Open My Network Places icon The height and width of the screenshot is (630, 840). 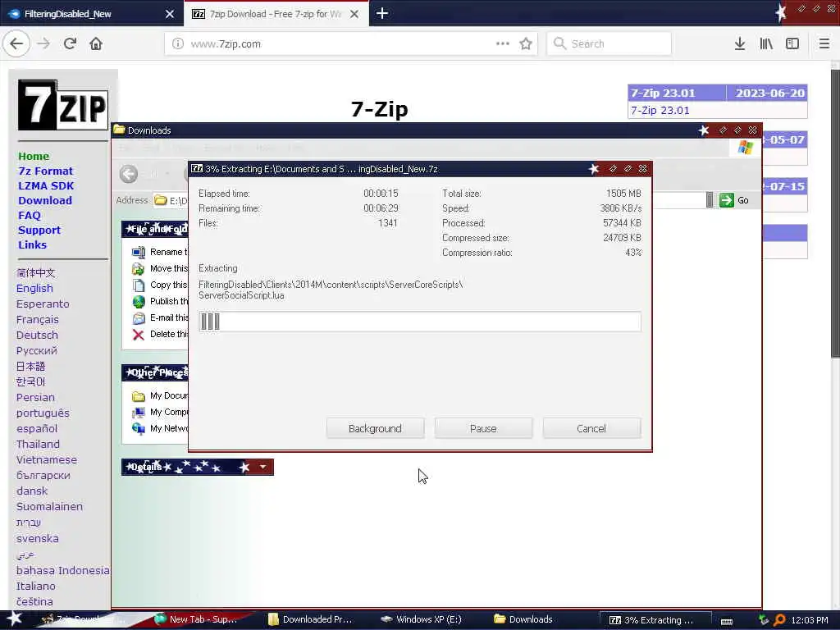tap(138, 428)
